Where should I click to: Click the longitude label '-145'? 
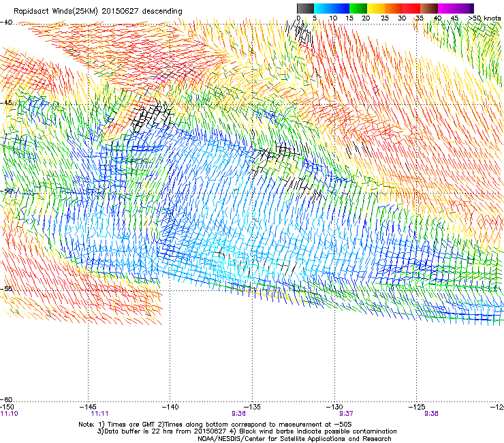click(x=88, y=407)
